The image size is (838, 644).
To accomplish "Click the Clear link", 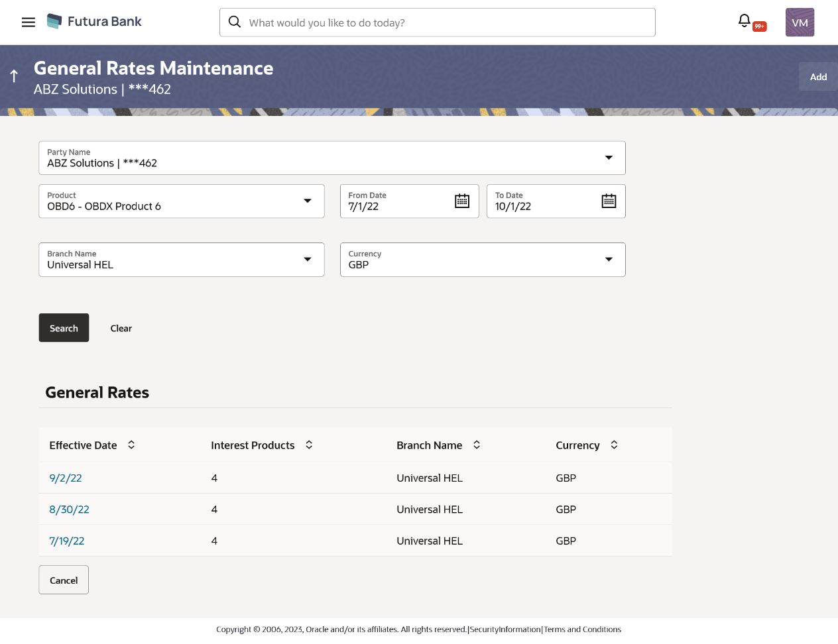I will pos(121,329).
